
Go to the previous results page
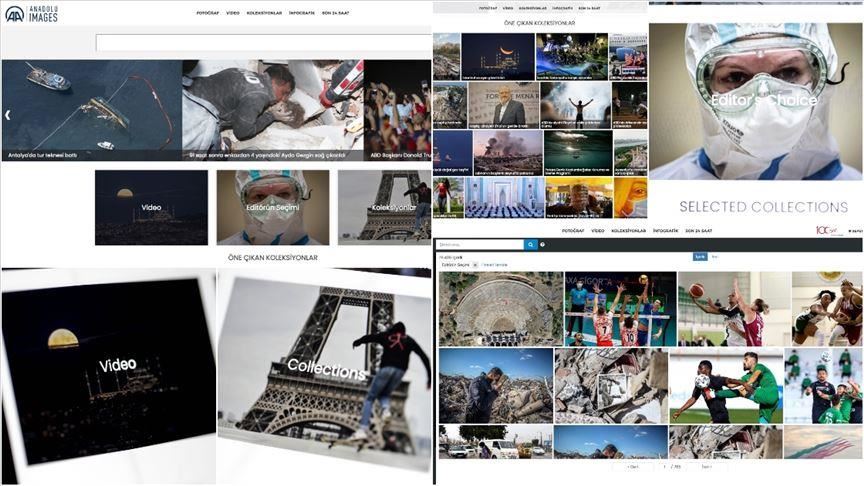coord(633,467)
